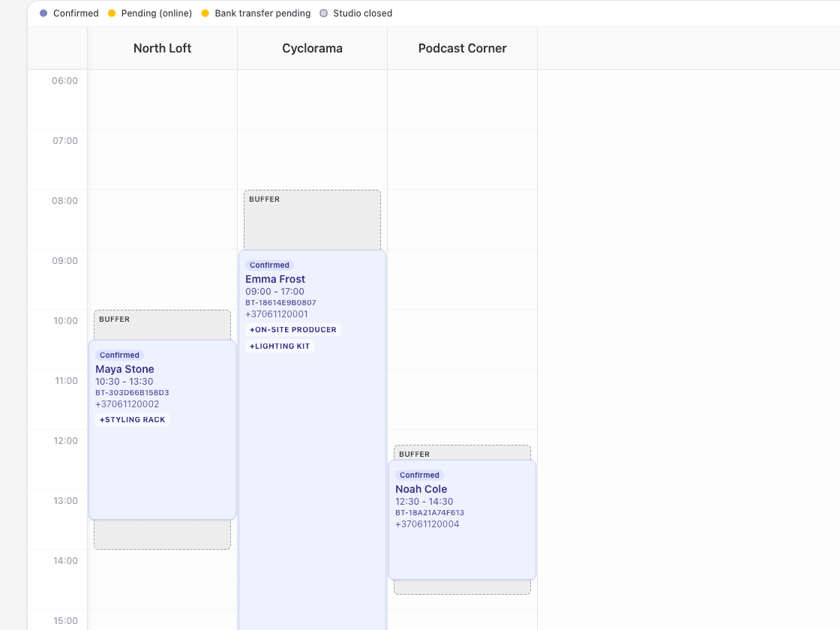Click the Confirmed legend purple dot
This screenshot has height=630, width=840.
(x=43, y=13)
